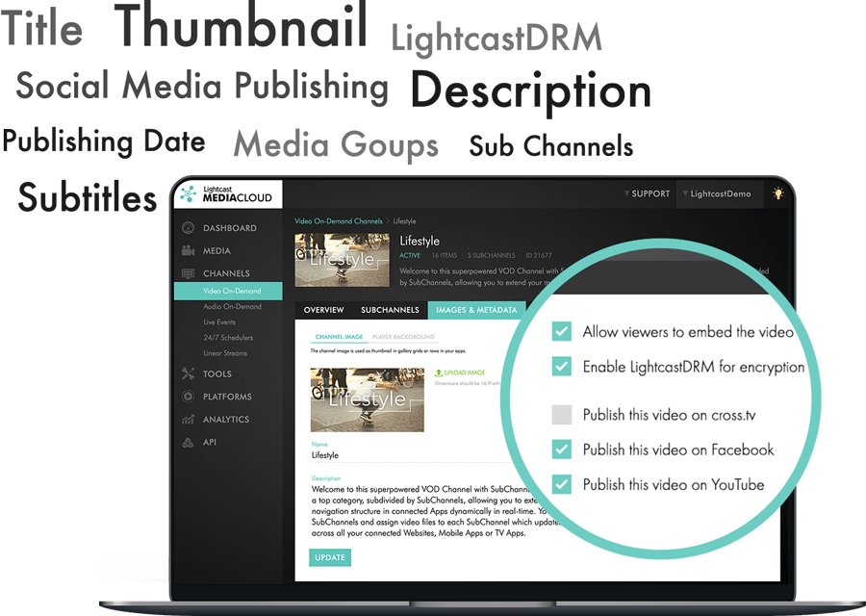This screenshot has height=616, width=866.
Task: Click the API cubes icon
Action: tap(189, 442)
